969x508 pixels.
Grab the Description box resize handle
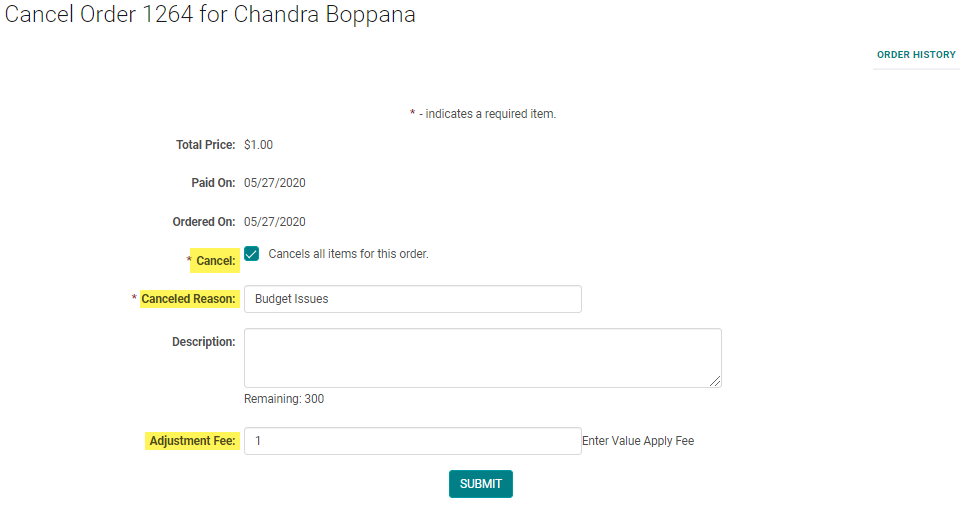click(x=715, y=381)
